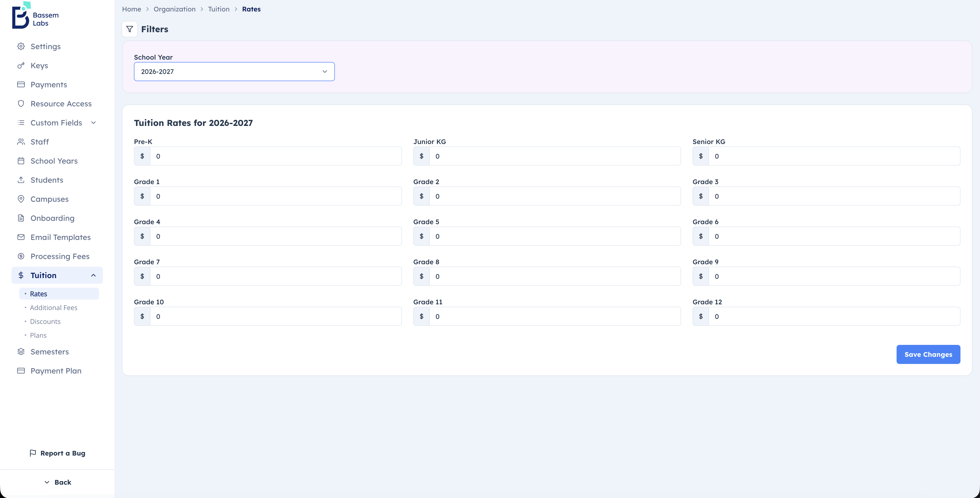Focus the Grade 2 rate field
The image size is (980, 498).
(555, 196)
